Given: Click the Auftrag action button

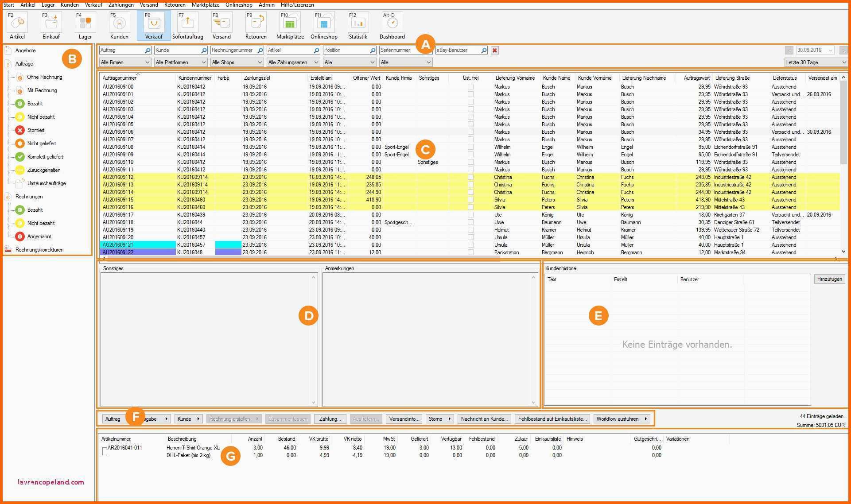Looking at the screenshot, I should point(113,419).
